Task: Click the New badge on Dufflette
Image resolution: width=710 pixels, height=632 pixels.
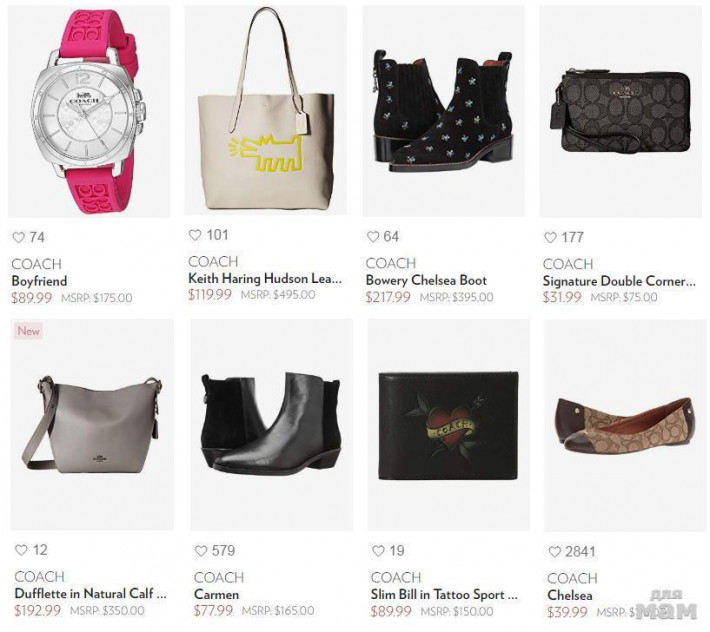Action: pos(28,331)
